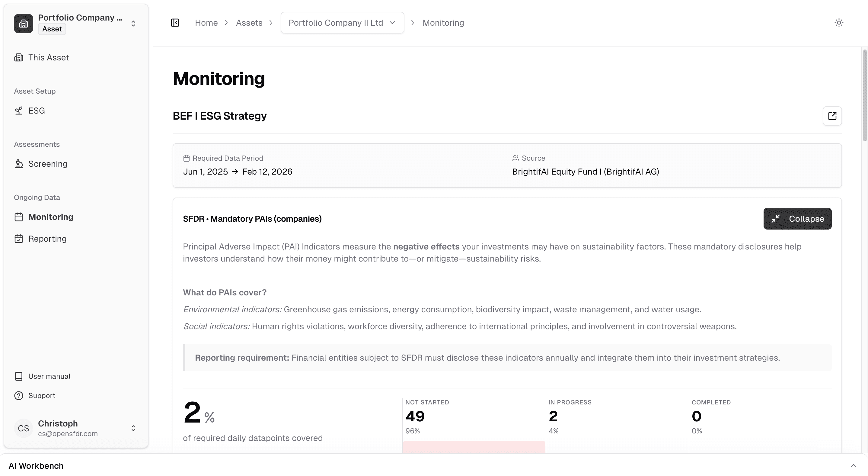Collapse the sidebar with the panel icon

(x=175, y=23)
